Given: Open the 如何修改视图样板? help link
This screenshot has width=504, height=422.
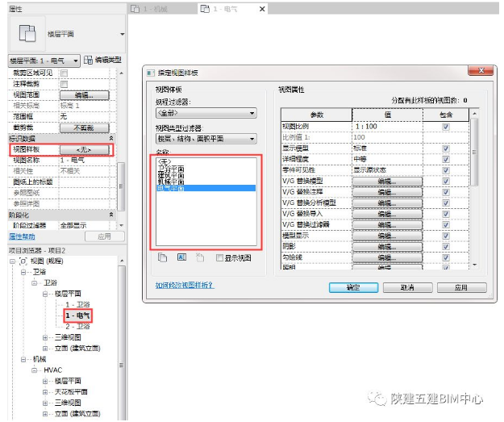Looking at the screenshot, I should (185, 286).
